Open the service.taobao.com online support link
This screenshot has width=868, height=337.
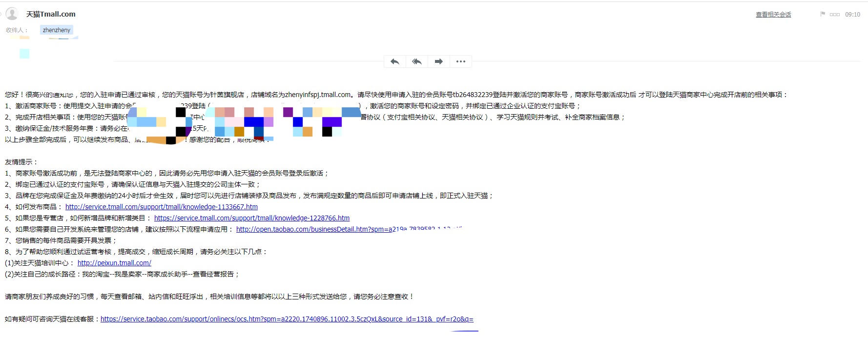click(x=287, y=319)
